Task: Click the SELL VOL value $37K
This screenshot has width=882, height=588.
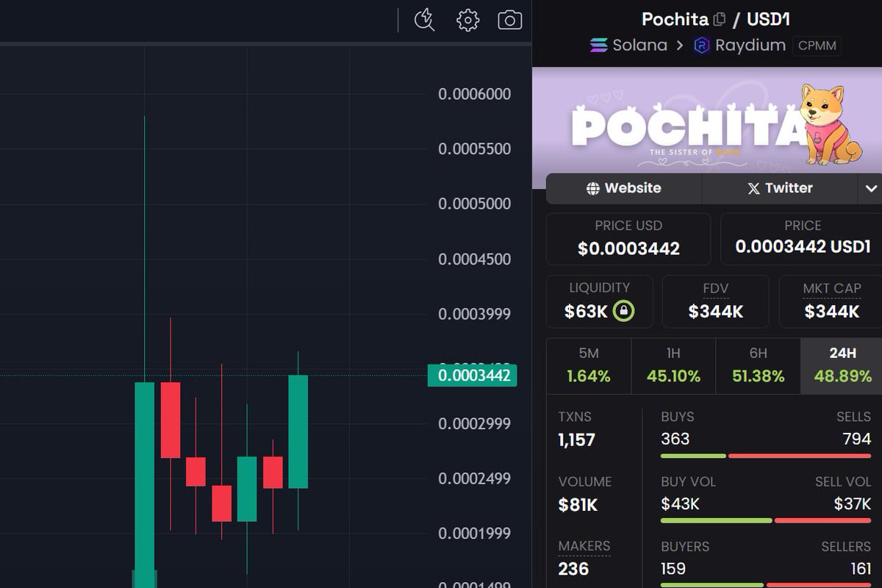Action: click(x=853, y=503)
